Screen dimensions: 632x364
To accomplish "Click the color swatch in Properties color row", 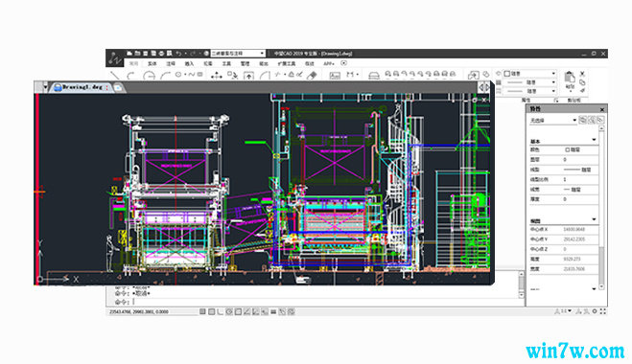I will tap(567, 149).
